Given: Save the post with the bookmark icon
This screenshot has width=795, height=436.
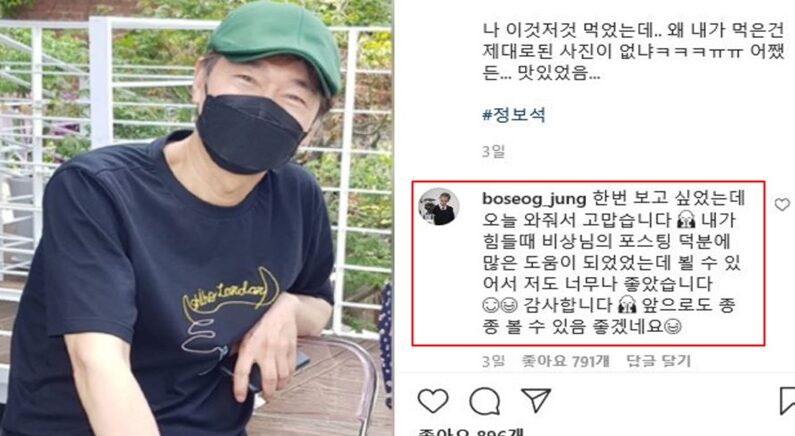Looking at the screenshot, I should (x=786, y=401).
